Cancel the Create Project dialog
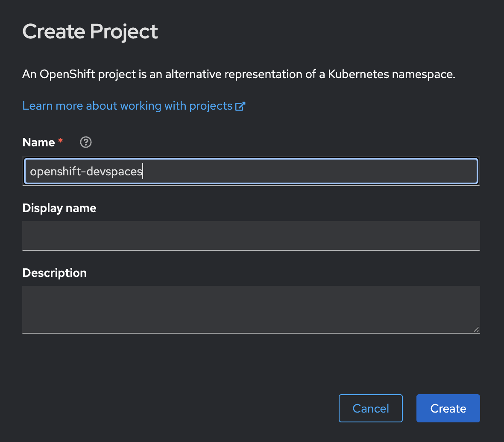This screenshot has width=504, height=442. [371, 408]
